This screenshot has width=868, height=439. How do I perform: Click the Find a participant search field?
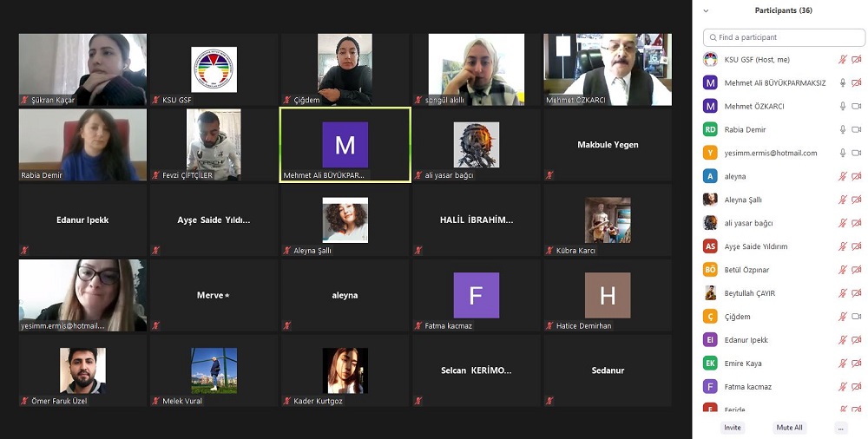[784, 38]
